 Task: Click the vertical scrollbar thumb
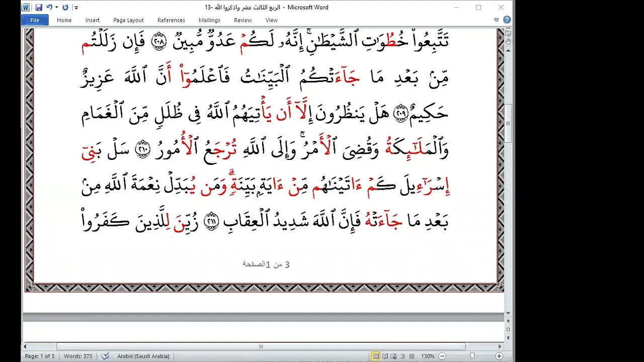508,123
